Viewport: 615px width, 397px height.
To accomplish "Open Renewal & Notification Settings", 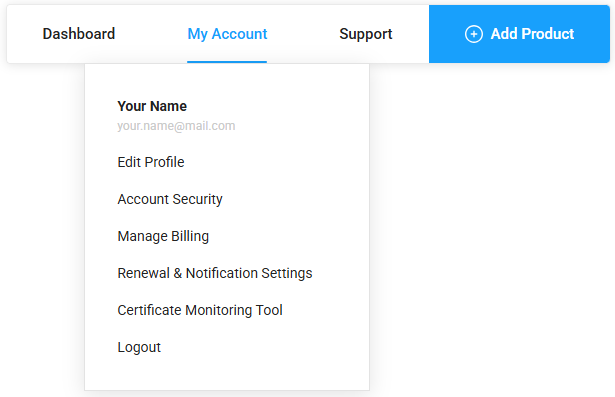I will [x=215, y=273].
